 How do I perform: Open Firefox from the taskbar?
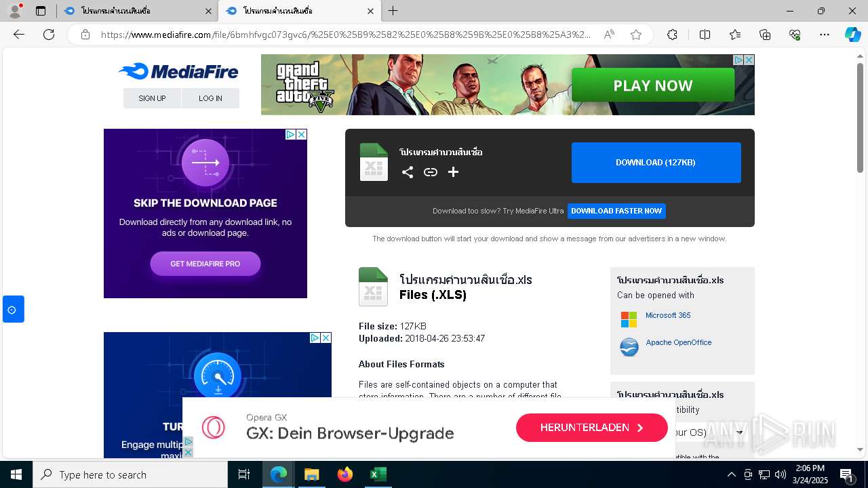(x=345, y=474)
